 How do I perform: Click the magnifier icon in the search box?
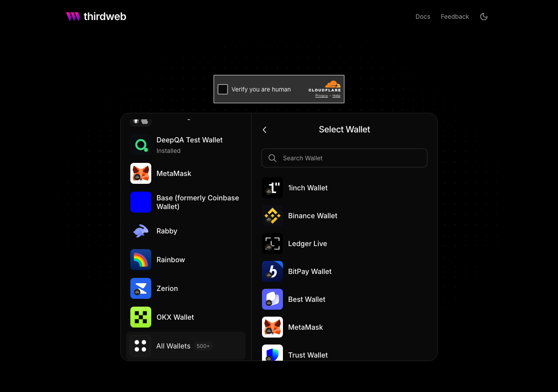click(272, 158)
